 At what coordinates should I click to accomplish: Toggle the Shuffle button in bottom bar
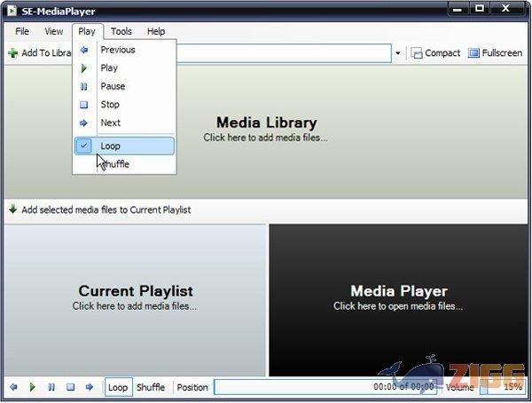[x=151, y=387]
